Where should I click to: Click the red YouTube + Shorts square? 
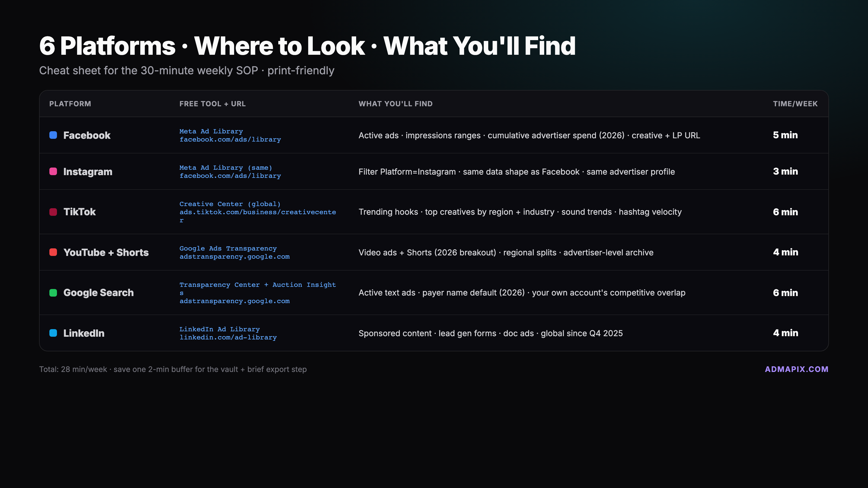tap(53, 252)
